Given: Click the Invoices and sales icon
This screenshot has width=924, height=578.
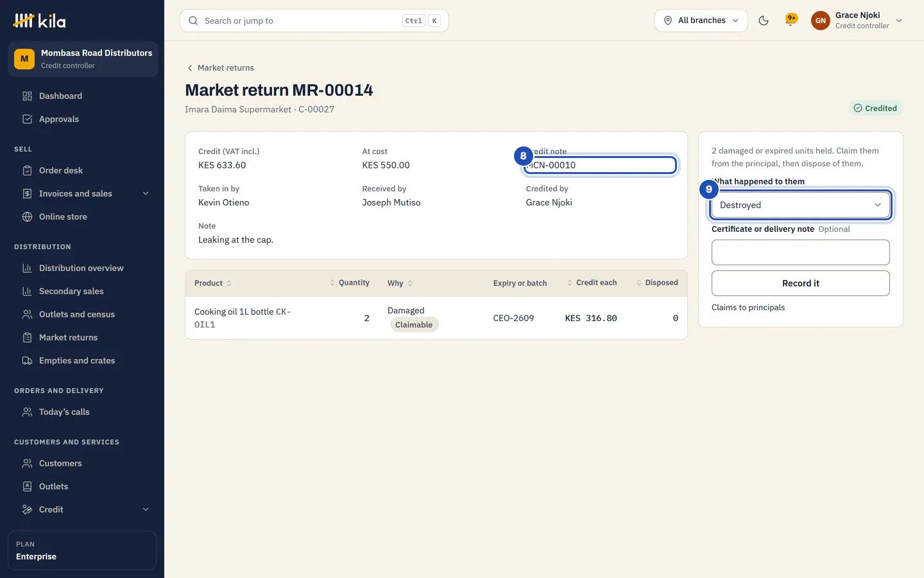Looking at the screenshot, I should tap(27, 194).
